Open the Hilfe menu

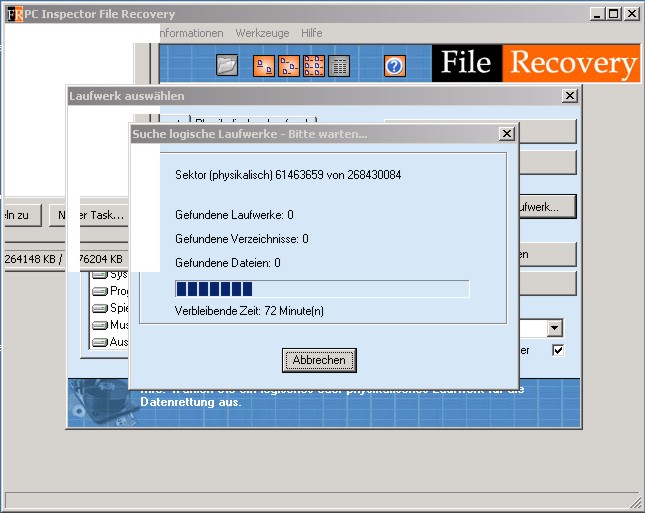pos(311,33)
